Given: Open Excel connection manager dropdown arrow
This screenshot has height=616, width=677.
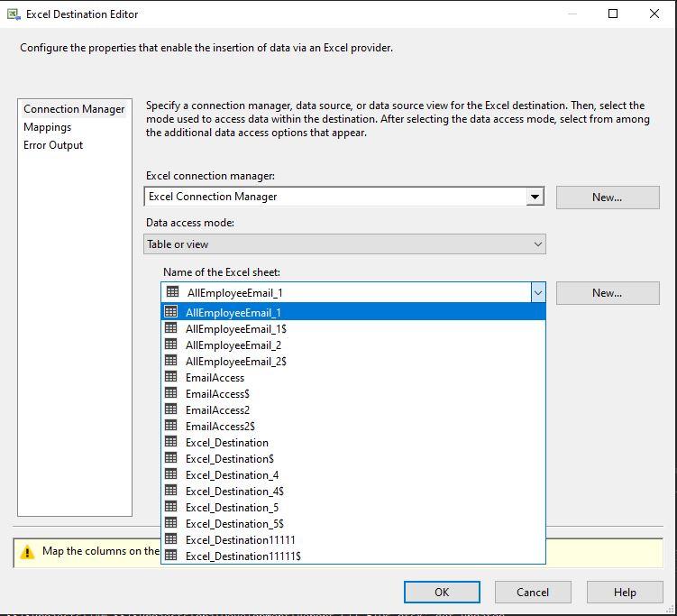Looking at the screenshot, I should click(x=535, y=197).
